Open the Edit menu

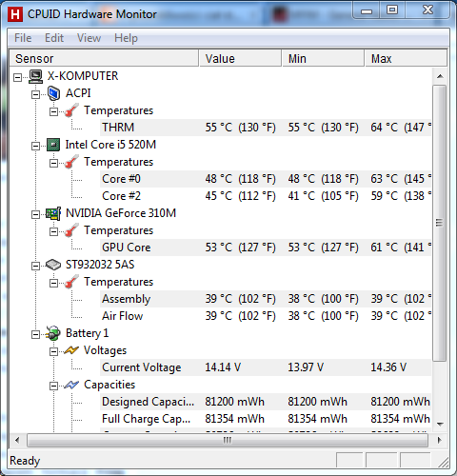54,38
